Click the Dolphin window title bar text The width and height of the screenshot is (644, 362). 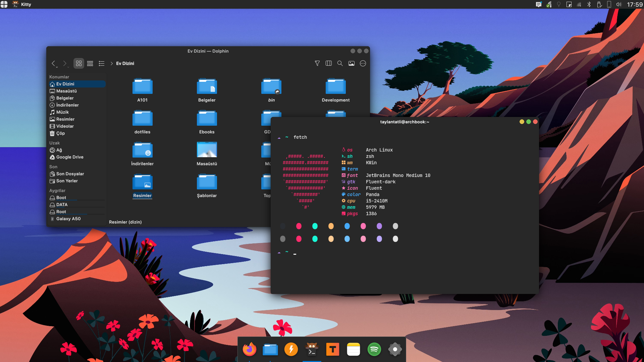(208, 51)
